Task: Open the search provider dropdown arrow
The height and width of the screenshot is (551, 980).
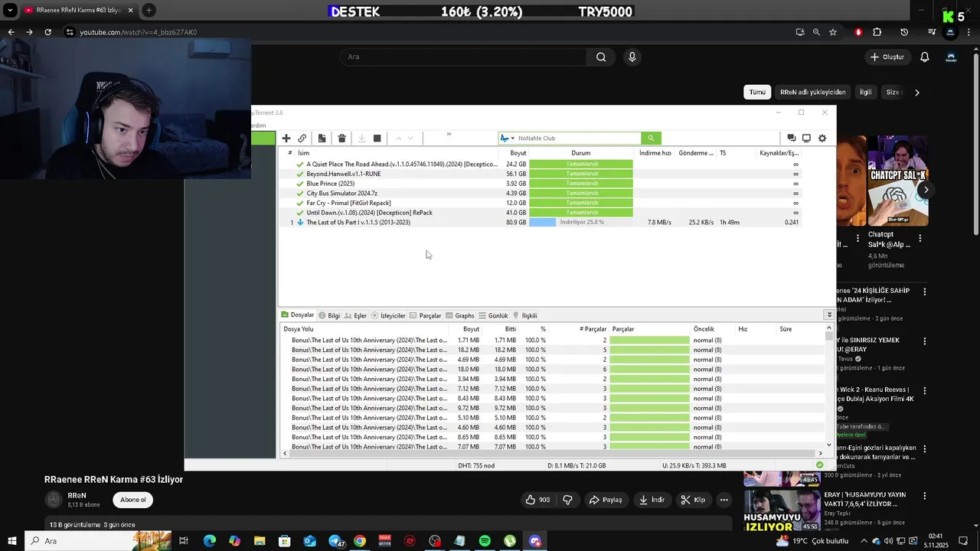Action: [512, 139]
